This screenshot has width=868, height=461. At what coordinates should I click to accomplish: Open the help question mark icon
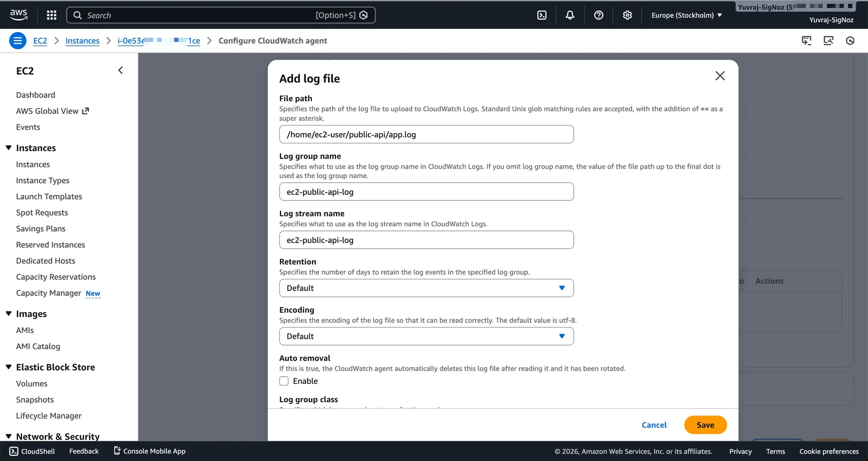598,15
